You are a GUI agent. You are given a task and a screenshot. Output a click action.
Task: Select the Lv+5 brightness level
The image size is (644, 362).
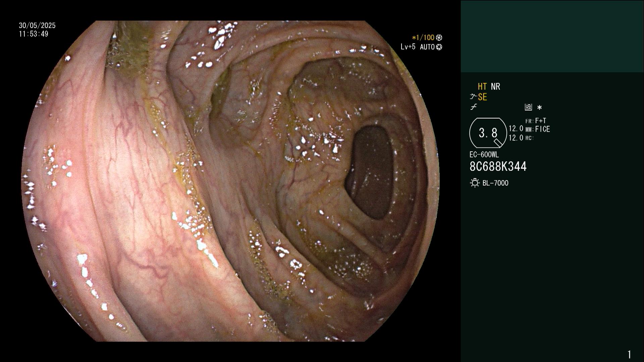pyautogui.click(x=408, y=47)
